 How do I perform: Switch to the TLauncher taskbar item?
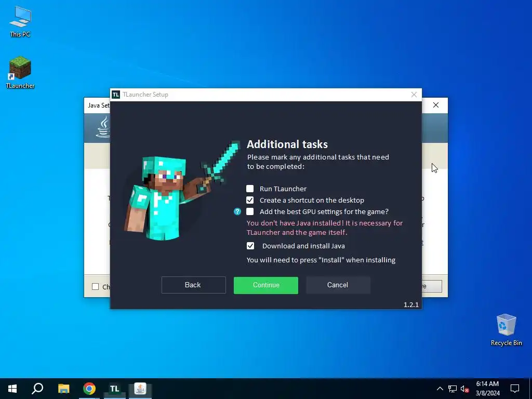pos(115,389)
